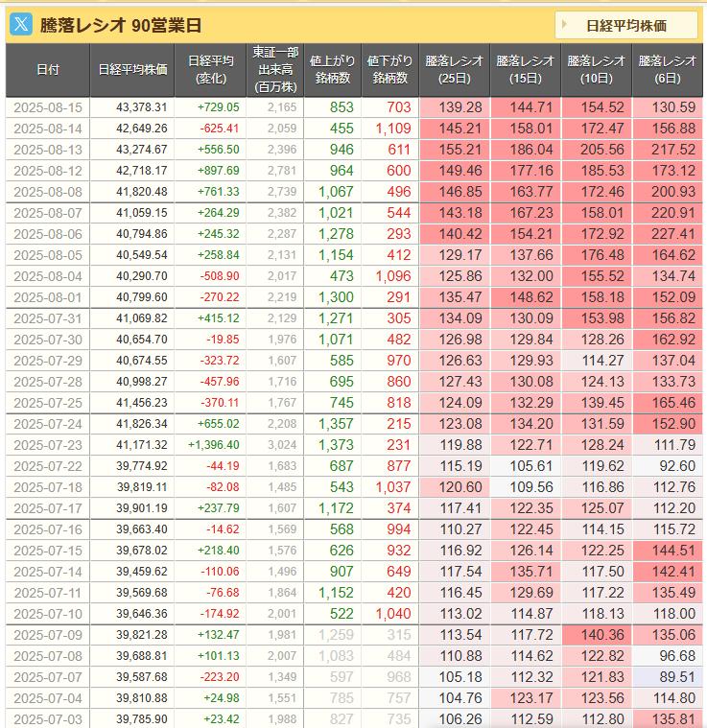Select the 227.41 six-day ratio cell
The height and width of the screenshot is (728, 707).
pyautogui.click(x=672, y=234)
